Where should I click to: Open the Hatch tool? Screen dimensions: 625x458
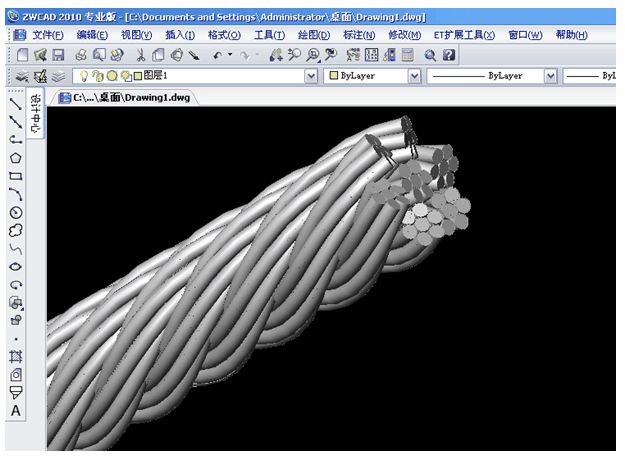pyautogui.click(x=15, y=356)
